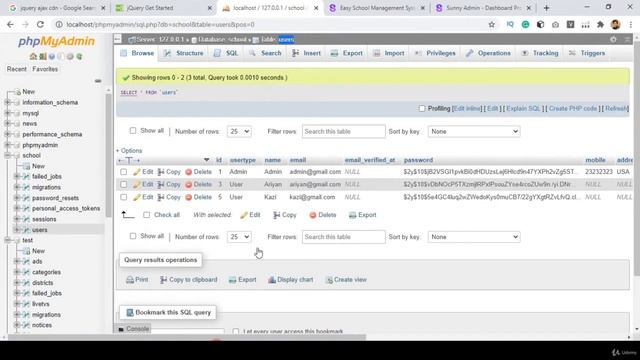Open top Sort by key dropdown
This screenshot has width=640, height=360.
474,131
